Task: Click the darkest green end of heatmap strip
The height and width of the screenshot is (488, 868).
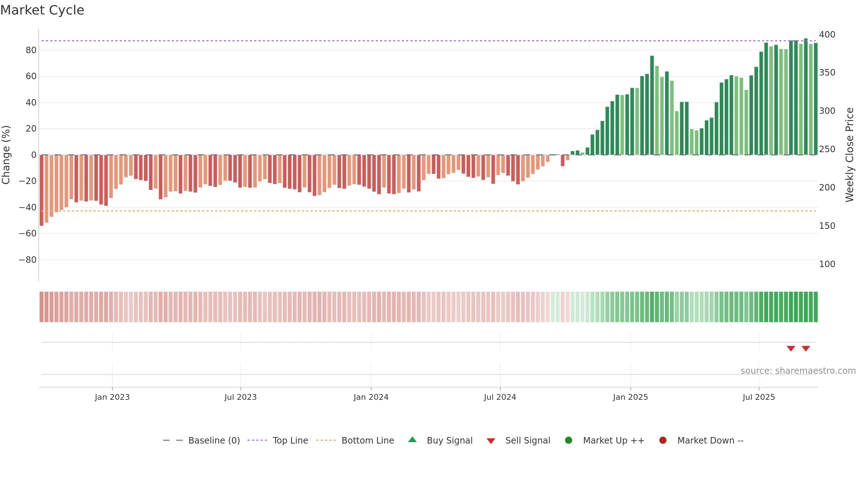Action: [816, 307]
